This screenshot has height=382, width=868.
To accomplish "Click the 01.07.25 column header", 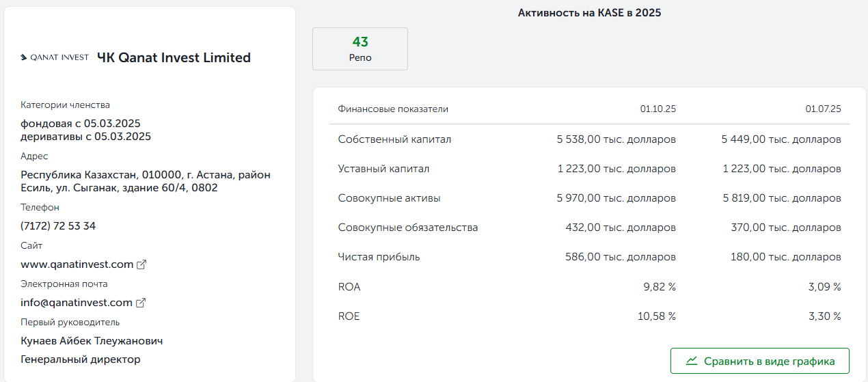I will 823,109.
